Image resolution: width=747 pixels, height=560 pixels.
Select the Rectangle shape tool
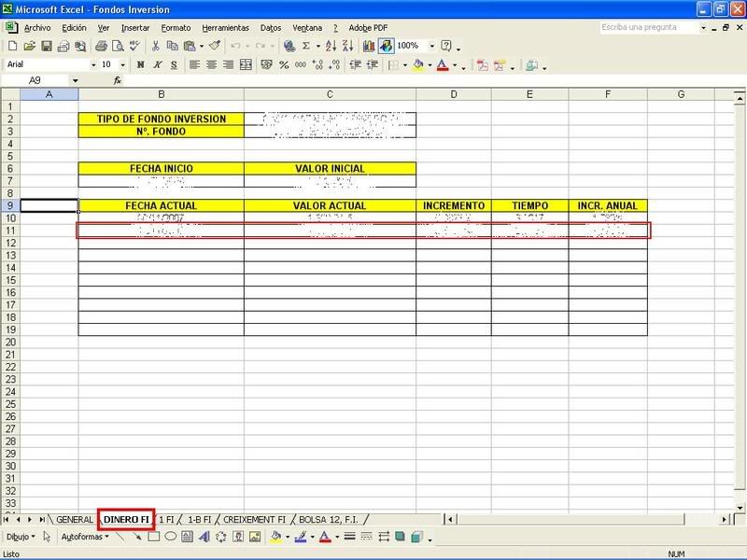point(153,538)
